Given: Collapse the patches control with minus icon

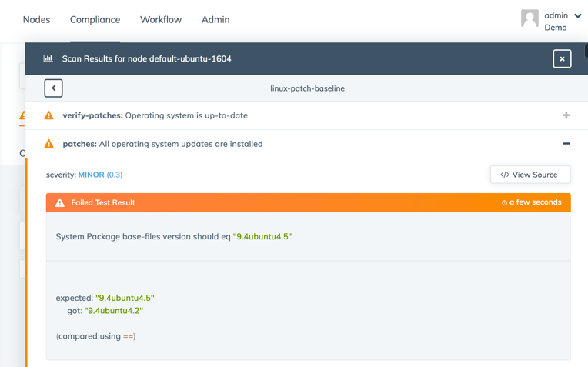Looking at the screenshot, I should click(566, 144).
